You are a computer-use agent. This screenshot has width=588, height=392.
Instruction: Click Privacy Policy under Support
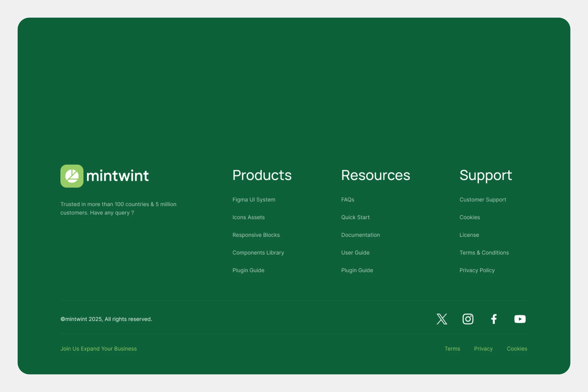tap(477, 270)
